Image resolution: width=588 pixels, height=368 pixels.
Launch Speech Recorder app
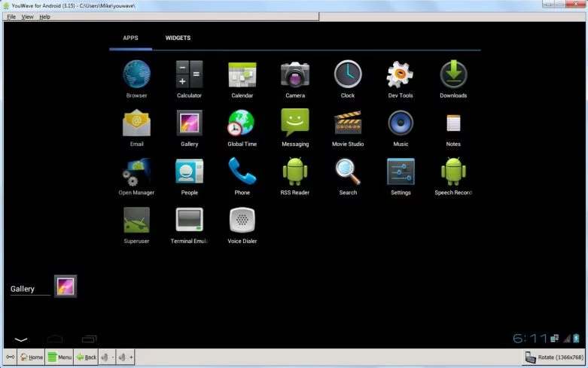point(453,176)
